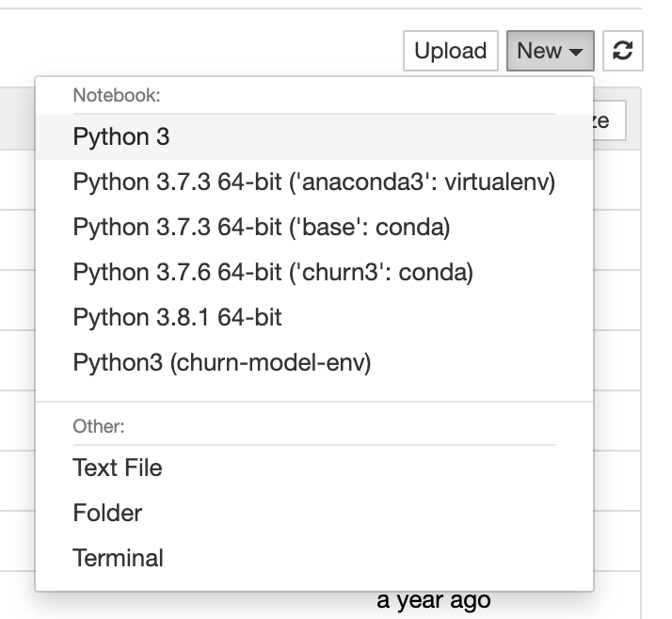Click the caret arrow beside New

click(576, 52)
